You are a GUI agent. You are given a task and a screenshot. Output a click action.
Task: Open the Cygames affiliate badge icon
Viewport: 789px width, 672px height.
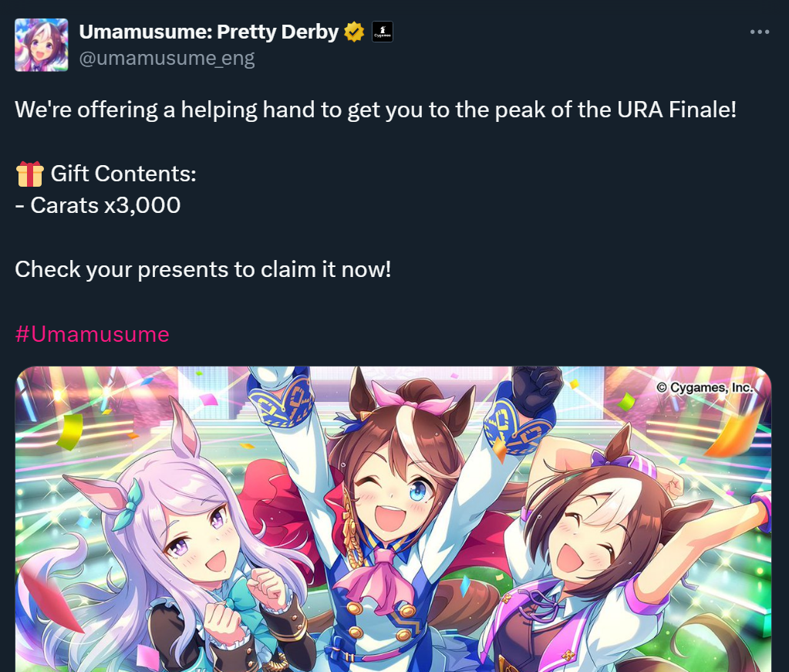(x=383, y=32)
